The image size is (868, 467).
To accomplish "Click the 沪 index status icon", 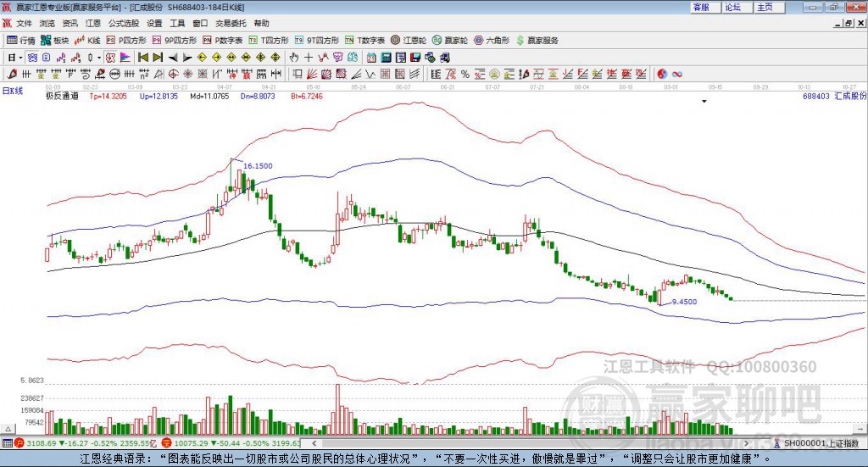I will [19, 443].
